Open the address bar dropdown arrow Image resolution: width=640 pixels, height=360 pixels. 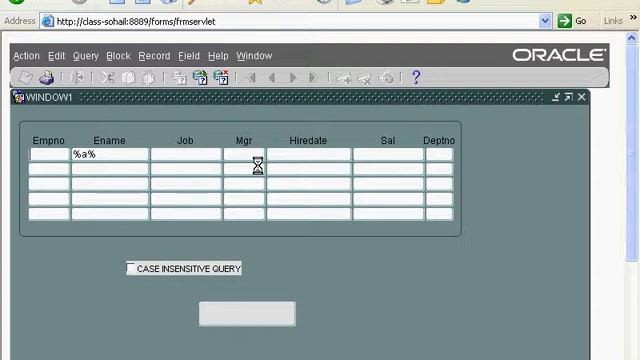(545, 21)
